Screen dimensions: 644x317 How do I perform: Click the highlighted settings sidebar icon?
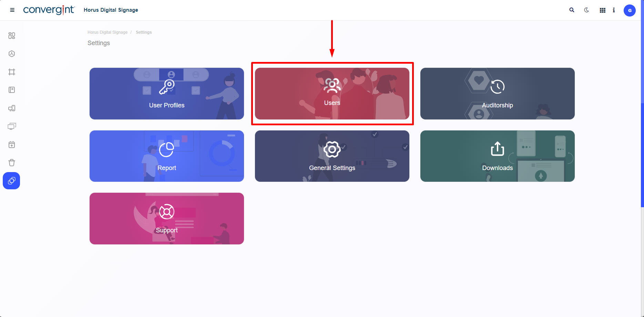coord(11,181)
